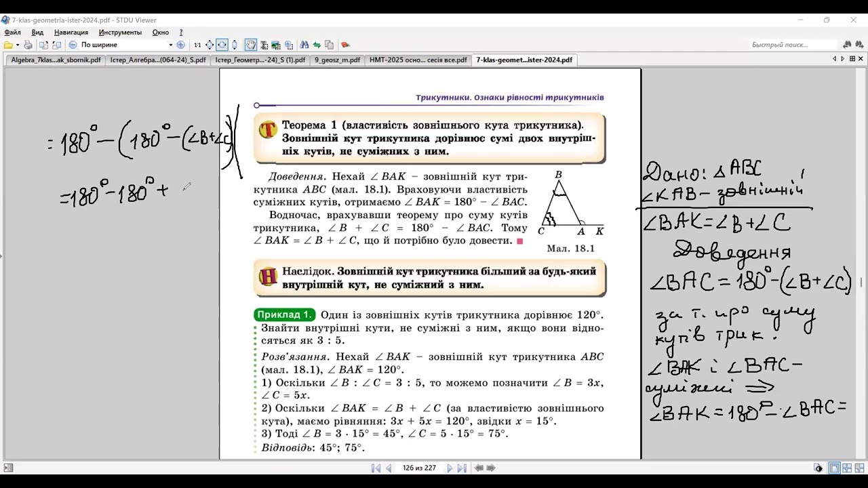The height and width of the screenshot is (488, 868).
Task: Expand the recent files arrow beside Open
Action: [16, 45]
